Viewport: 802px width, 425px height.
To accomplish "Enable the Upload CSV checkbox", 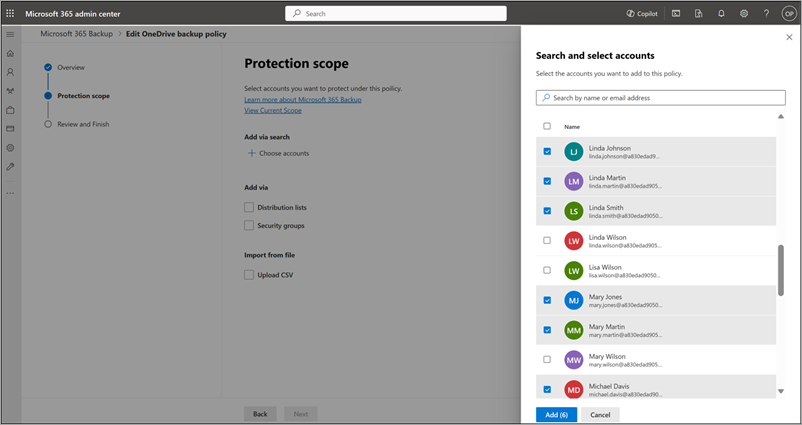I will pyautogui.click(x=249, y=275).
